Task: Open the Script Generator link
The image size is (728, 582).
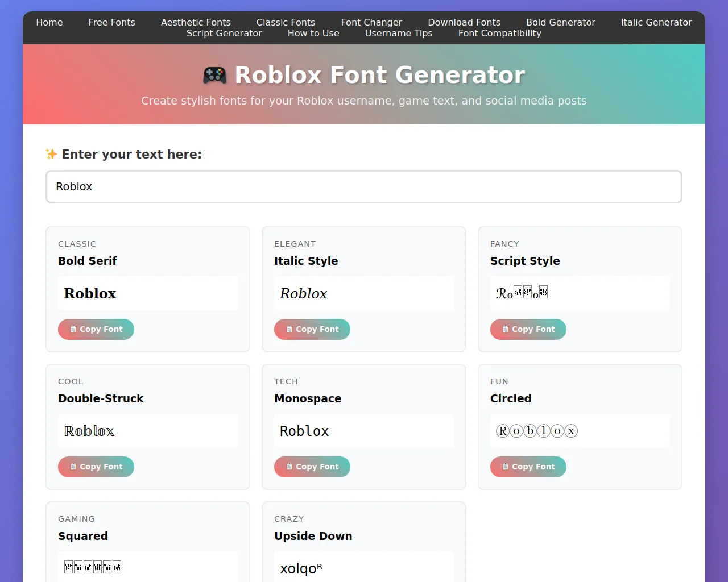Action: point(224,33)
